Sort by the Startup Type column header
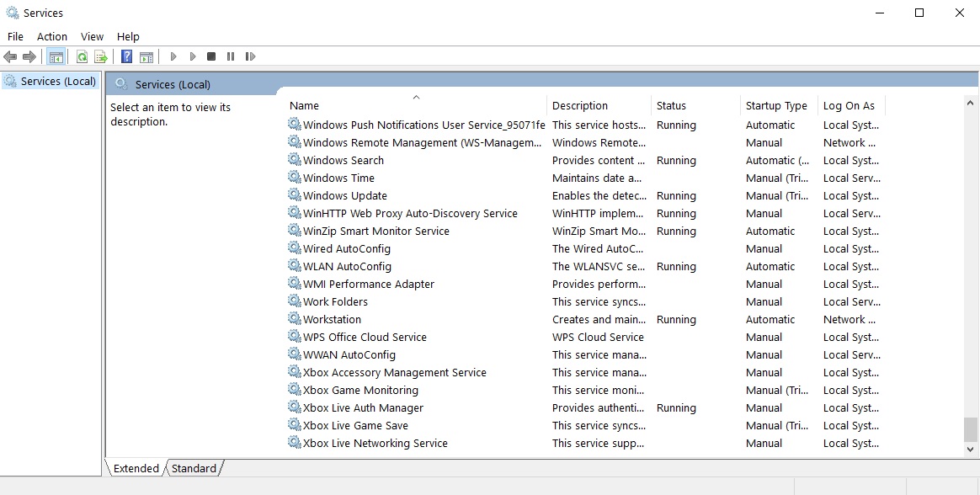 pyautogui.click(x=775, y=105)
